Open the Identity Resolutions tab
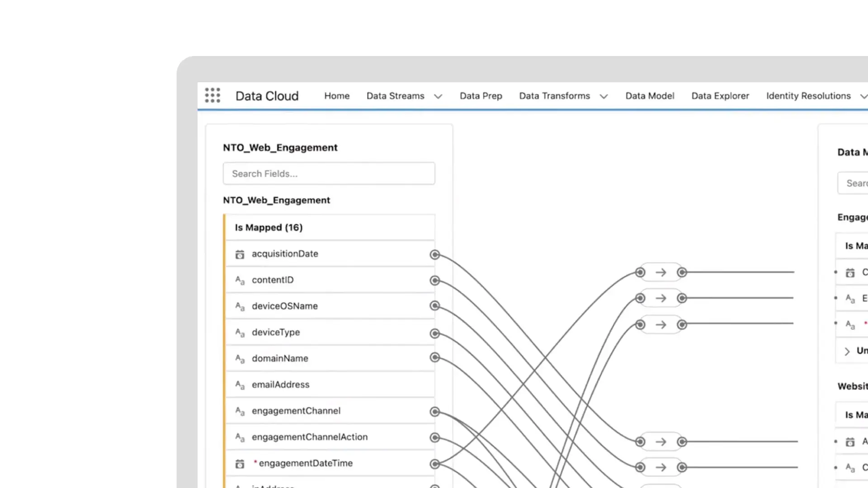This screenshot has height=488, width=868. click(x=808, y=96)
